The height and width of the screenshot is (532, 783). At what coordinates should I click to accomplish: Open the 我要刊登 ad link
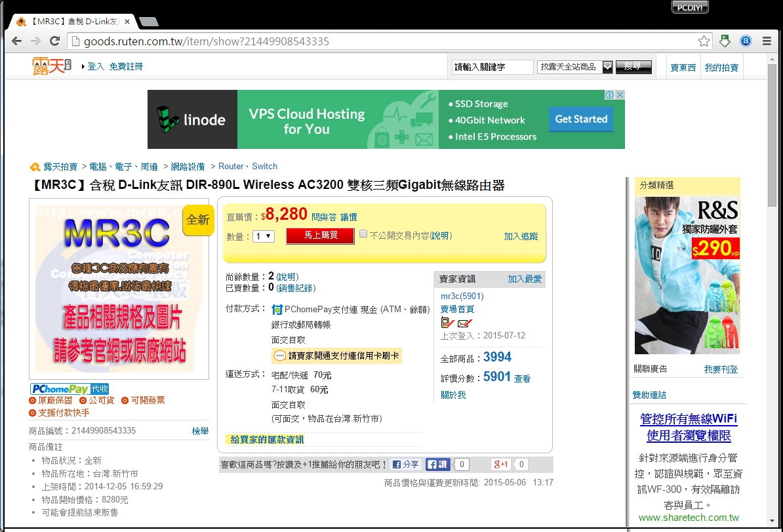[721, 370]
